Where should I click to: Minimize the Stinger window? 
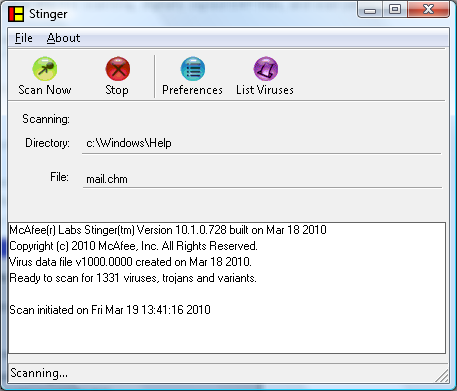pos(370,10)
